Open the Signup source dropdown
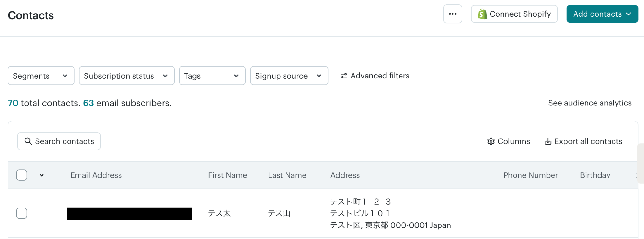Viewport: 644px width, 239px height. pyautogui.click(x=289, y=76)
